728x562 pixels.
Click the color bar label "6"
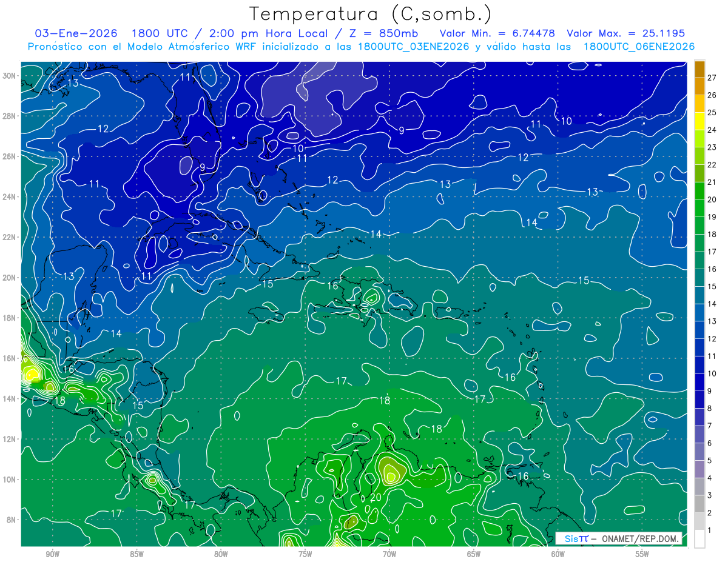pos(710,443)
